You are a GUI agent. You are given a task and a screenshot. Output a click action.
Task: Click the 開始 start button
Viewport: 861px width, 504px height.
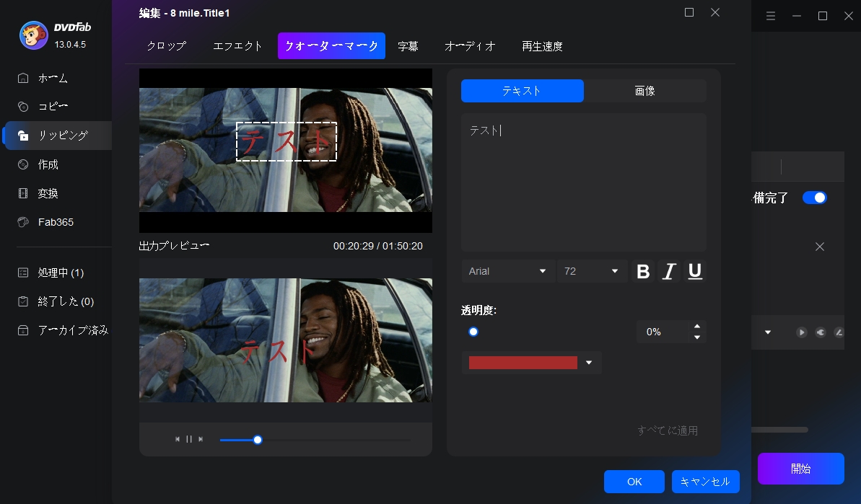pos(800,469)
